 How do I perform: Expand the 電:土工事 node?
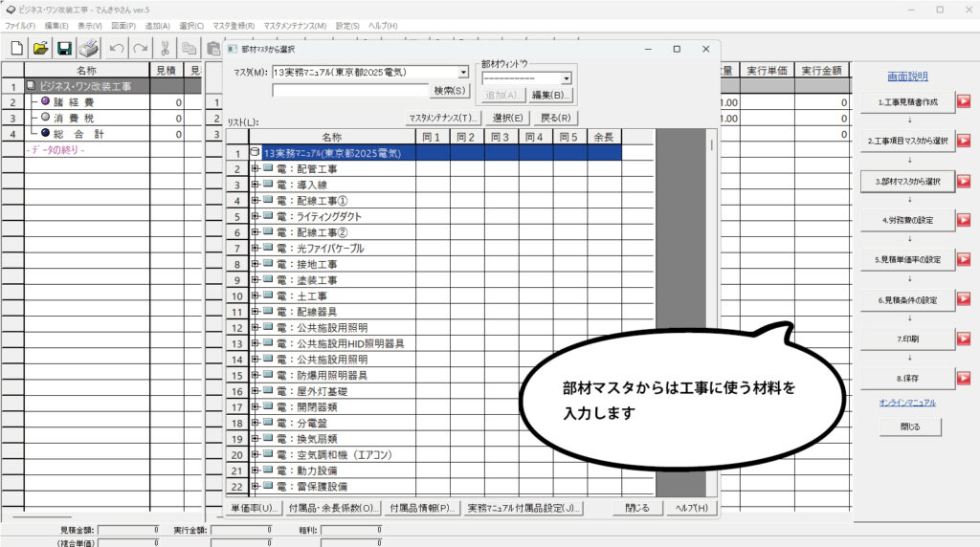point(255,295)
